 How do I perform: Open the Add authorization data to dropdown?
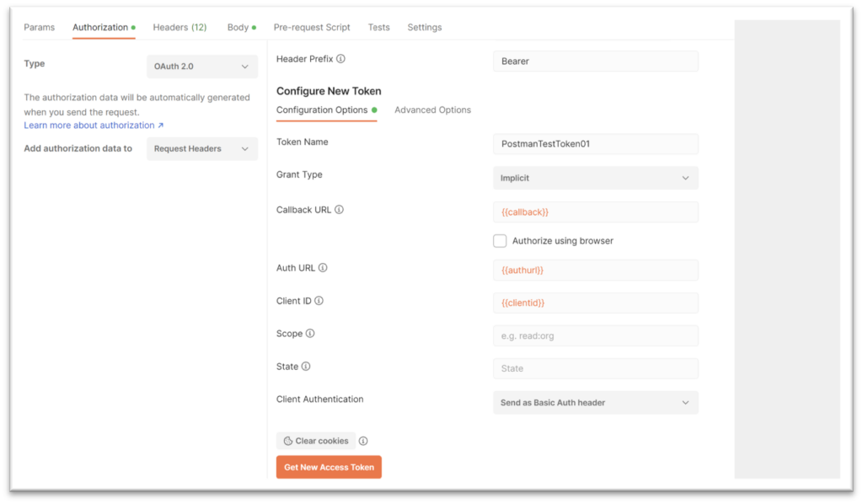coord(201,148)
